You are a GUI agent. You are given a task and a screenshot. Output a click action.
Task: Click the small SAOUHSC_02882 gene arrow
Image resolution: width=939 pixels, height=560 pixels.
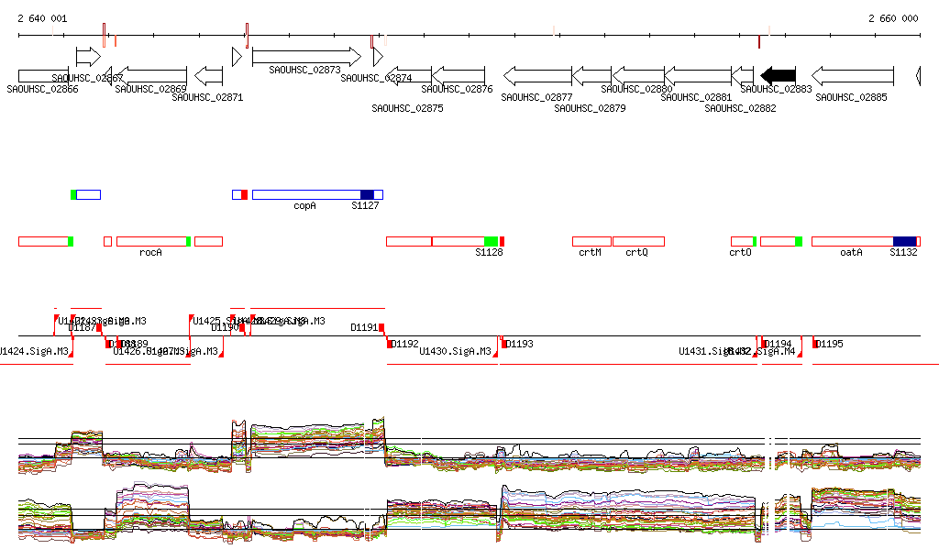click(743, 76)
